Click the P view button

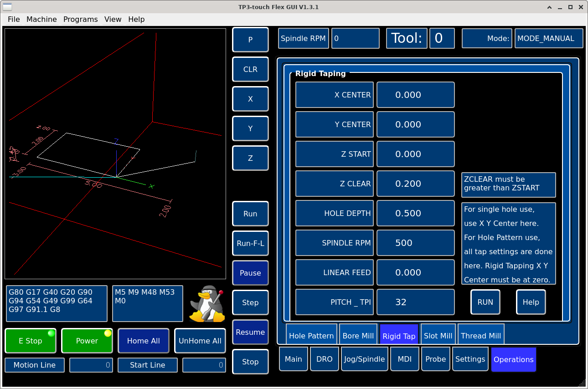[250, 40]
